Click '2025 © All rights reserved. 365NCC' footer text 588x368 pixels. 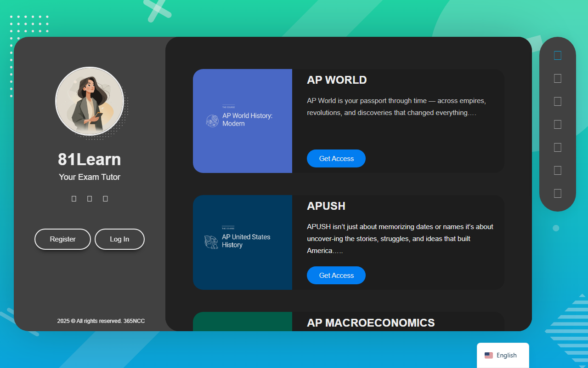pos(101,321)
